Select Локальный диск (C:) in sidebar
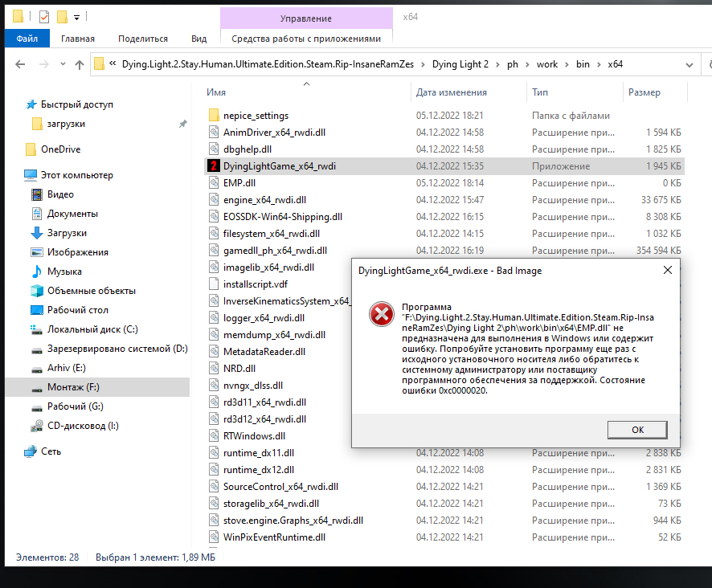This screenshot has width=712, height=588. pyautogui.click(x=92, y=329)
